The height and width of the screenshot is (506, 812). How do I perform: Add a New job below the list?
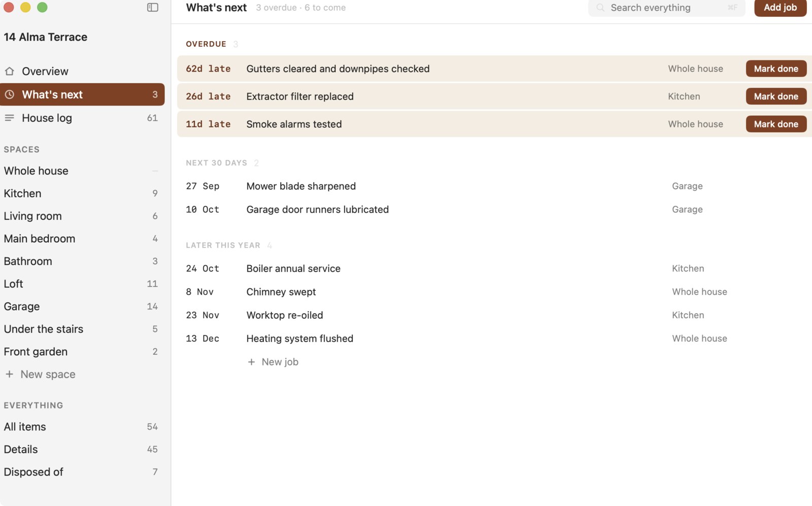(273, 362)
